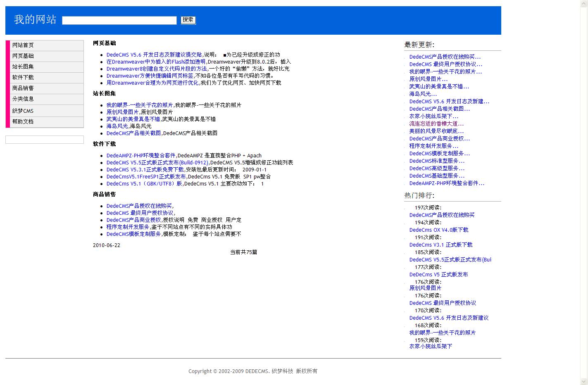Viewport: 588px width, 385px height.
Task: Open 原创风景图片 link under 站长图集
Action: point(123,112)
